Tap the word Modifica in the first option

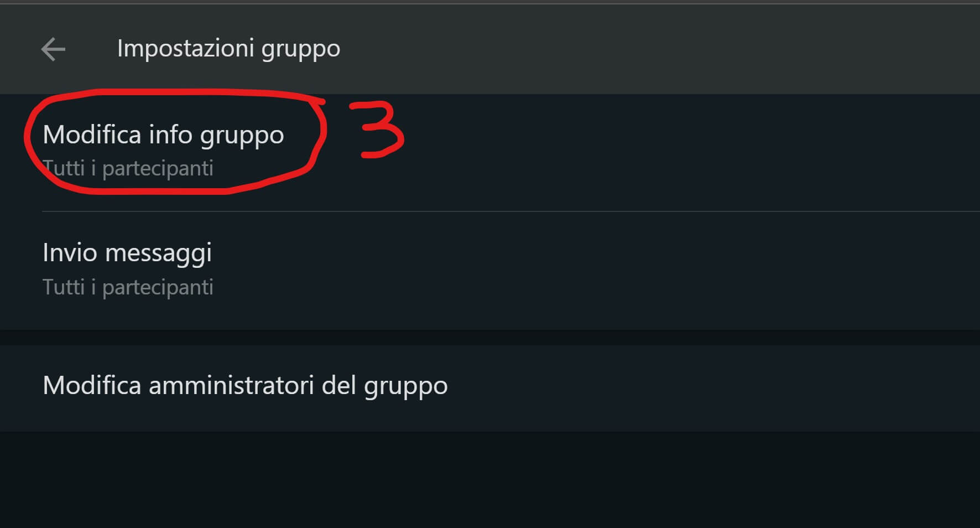tap(92, 134)
